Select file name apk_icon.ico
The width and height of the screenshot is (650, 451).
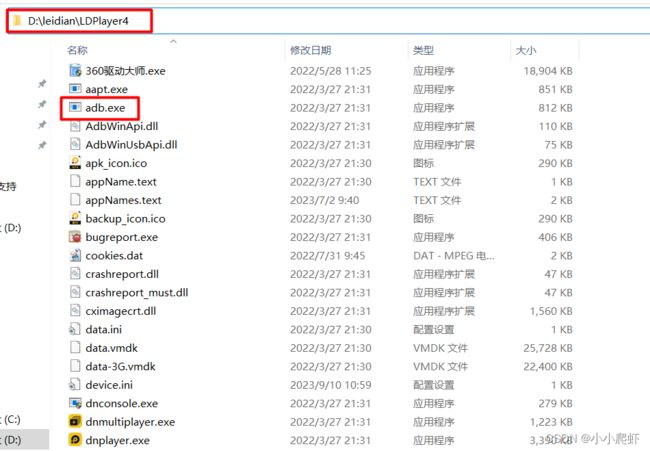(116, 163)
